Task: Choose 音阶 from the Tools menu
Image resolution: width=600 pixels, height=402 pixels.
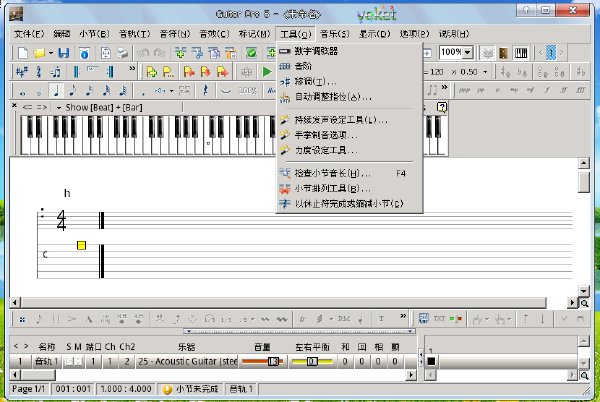Action: (x=349, y=66)
